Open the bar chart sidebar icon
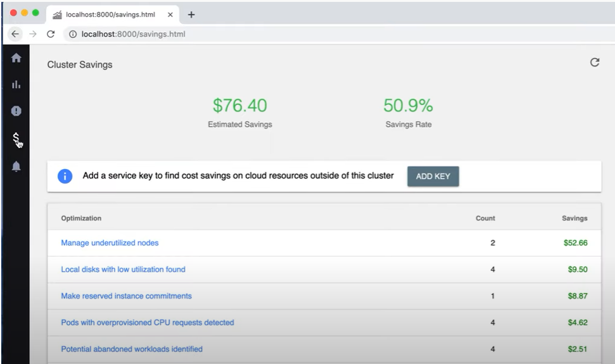 16,84
